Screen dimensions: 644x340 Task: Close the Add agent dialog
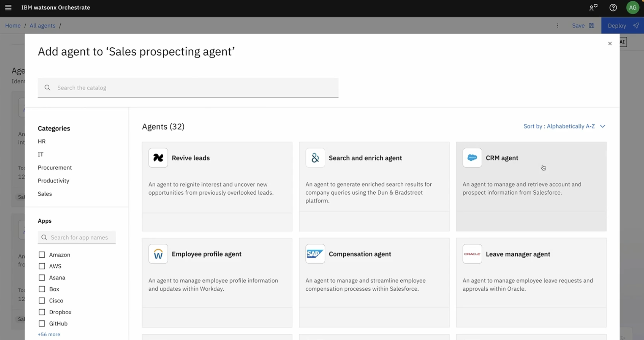[x=610, y=43]
